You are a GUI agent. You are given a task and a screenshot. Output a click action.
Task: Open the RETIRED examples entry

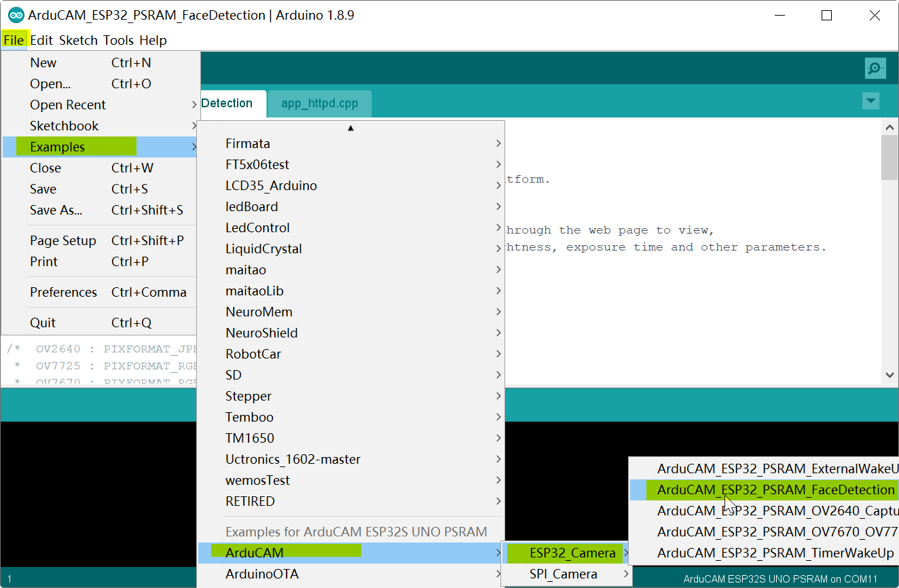(x=351, y=501)
